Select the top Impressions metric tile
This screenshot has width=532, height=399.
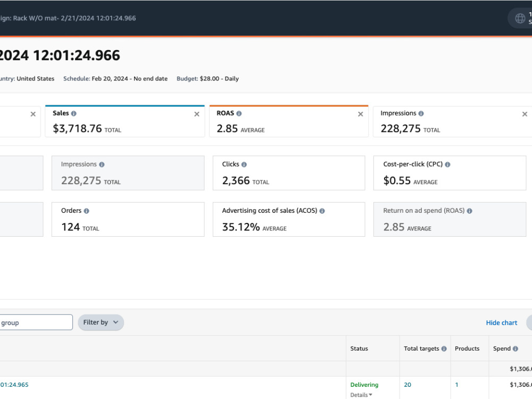(x=453, y=121)
